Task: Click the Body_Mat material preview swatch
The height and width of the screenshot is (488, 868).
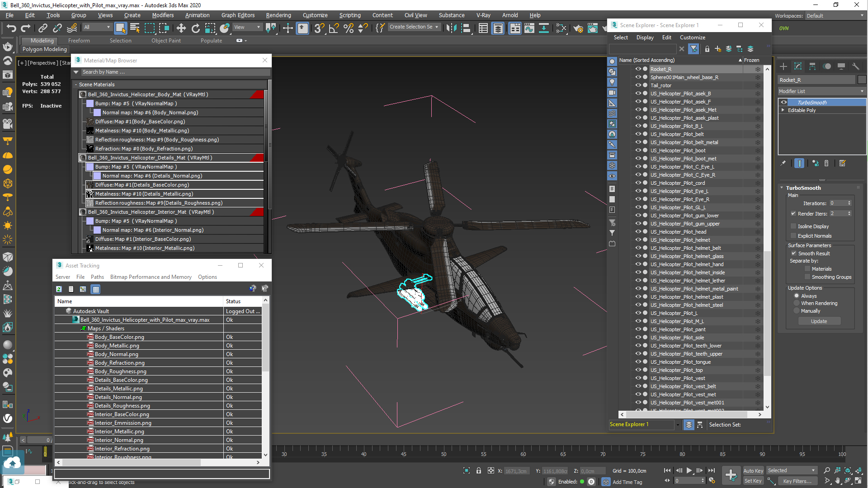Action: 83,94
